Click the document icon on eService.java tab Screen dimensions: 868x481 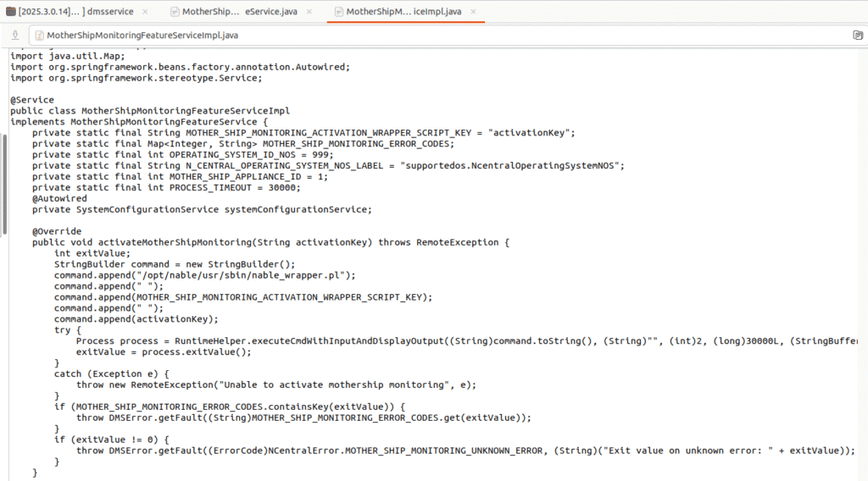click(175, 12)
